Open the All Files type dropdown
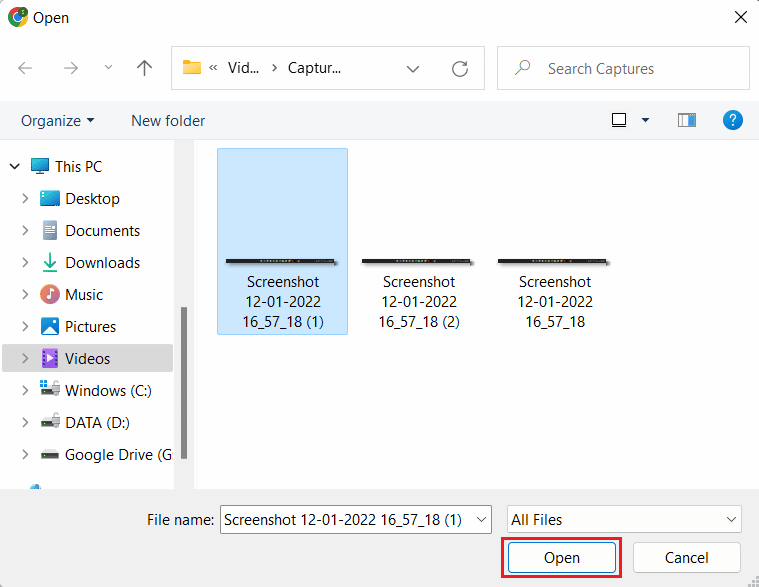 coord(624,519)
